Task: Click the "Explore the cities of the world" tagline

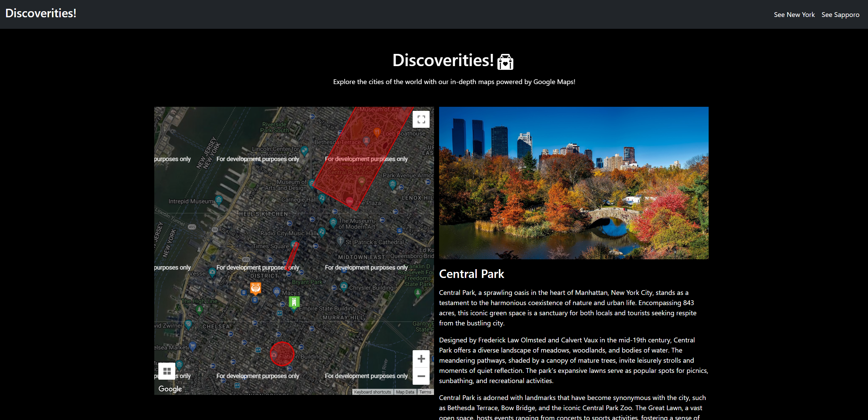Action: (454, 82)
